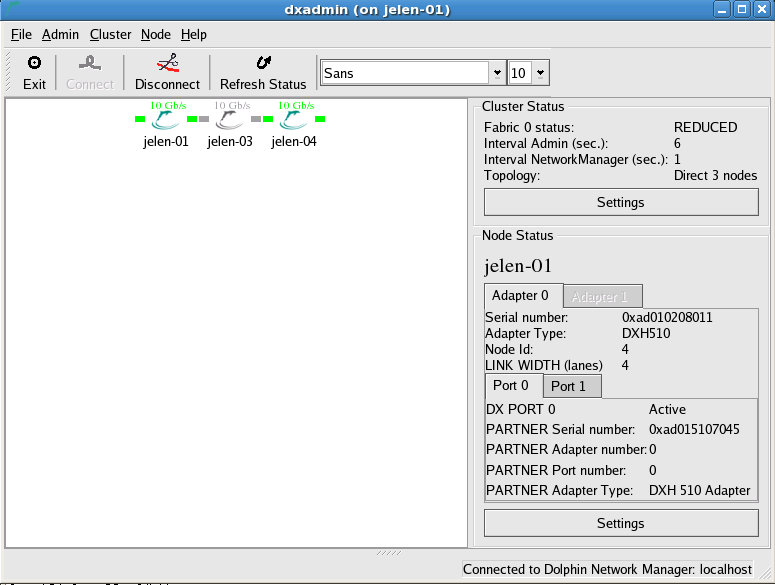Click the Refresh Status toolbar icon
Screen dimensions: 775x585
pos(263,63)
